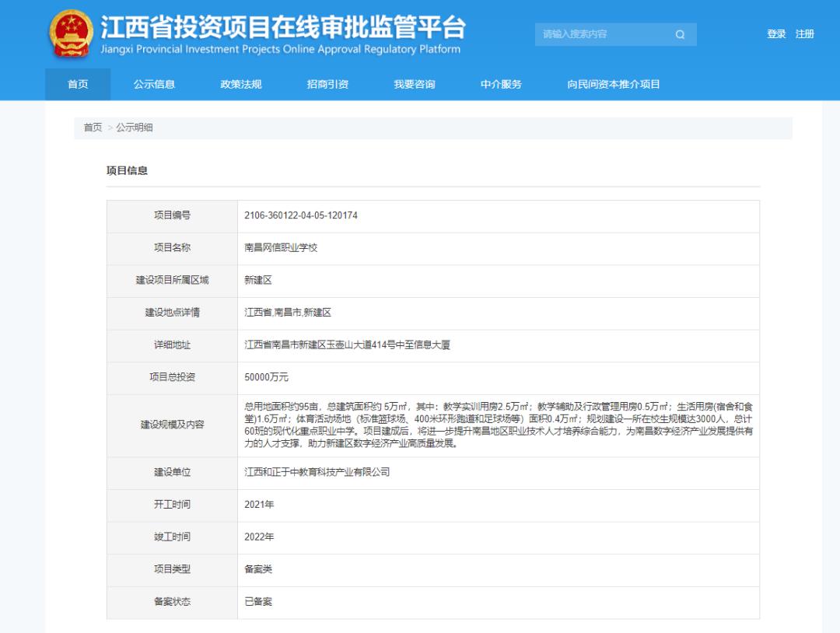Select 我要咨询 in the navigation bar
This screenshot has height=633, width=840.
click(x=415, y=85)
